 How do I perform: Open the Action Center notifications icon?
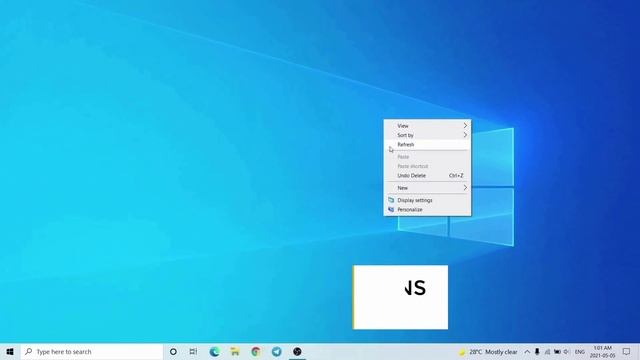click(x=627, y=351)
